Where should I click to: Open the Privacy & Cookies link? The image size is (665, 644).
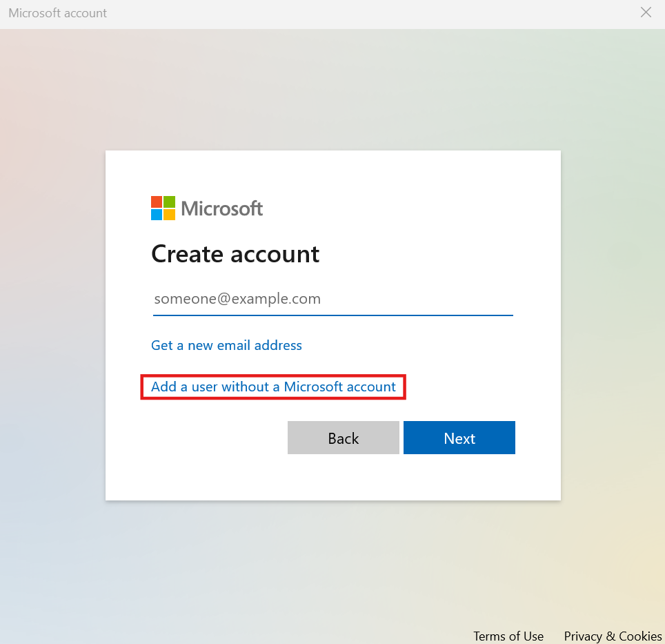pos(613,636)
